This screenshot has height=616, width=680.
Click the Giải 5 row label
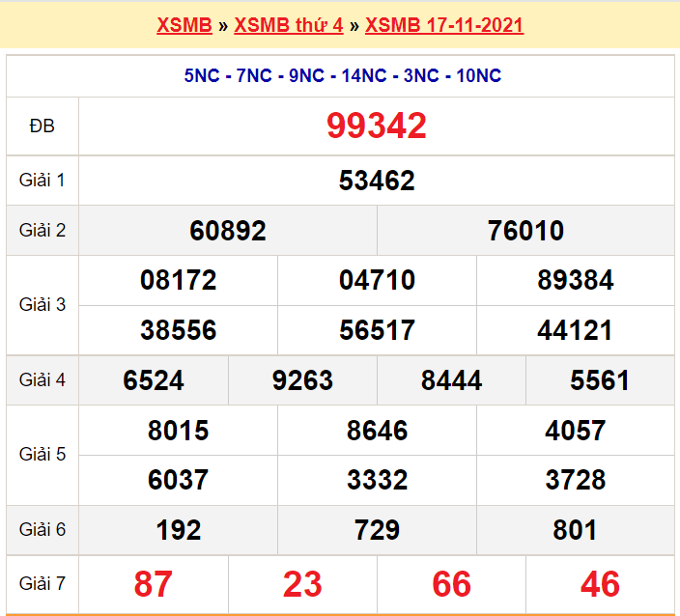click(x=42, y=455)
